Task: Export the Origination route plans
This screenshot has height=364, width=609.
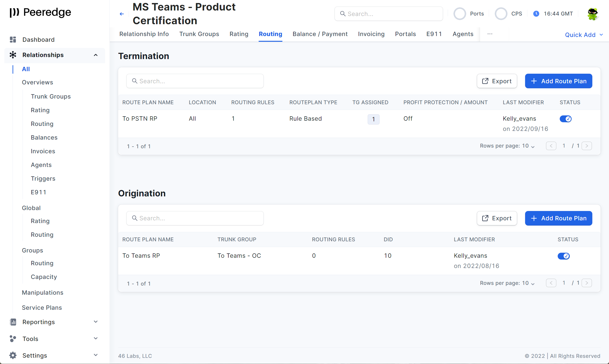Action: tap(497, 218)
